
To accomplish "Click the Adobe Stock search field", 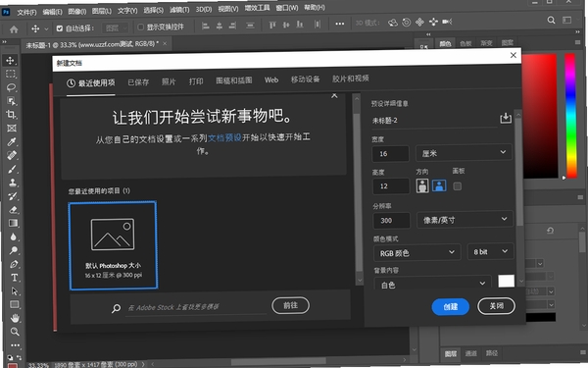I will (196, 307).
